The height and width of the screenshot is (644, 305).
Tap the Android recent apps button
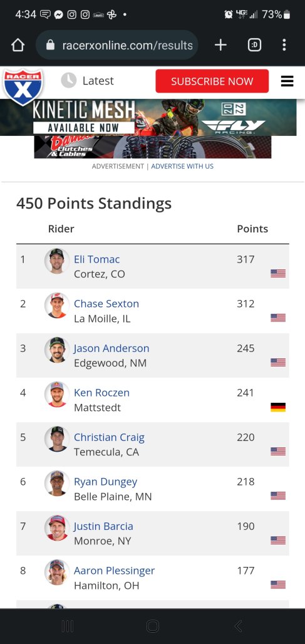[x=67, y=626]
